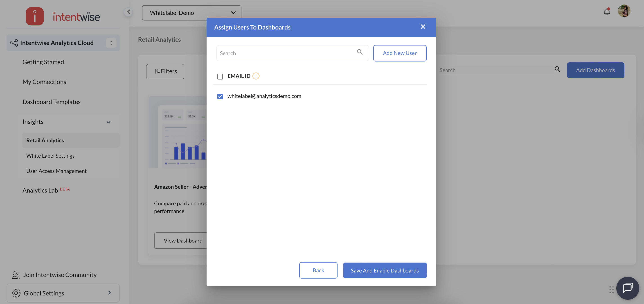Image resolution: width=644 pixels, height=304 pixels.
Task: Click the EMAIL ID info warning icon
Action: (x=256, y=76)
